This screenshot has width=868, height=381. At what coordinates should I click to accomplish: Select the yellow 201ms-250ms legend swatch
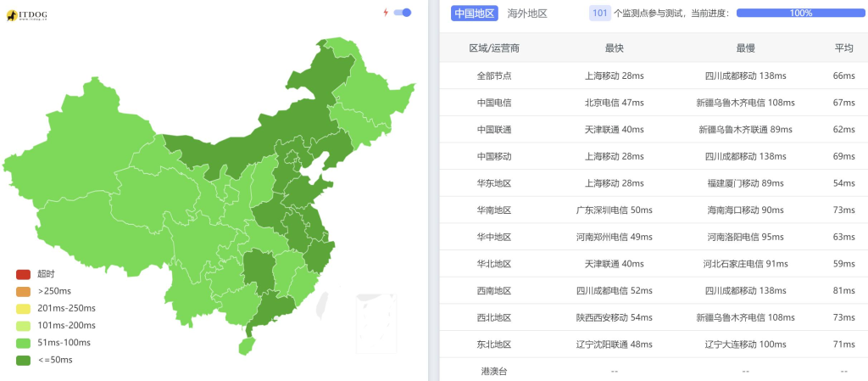coord(23,308)
